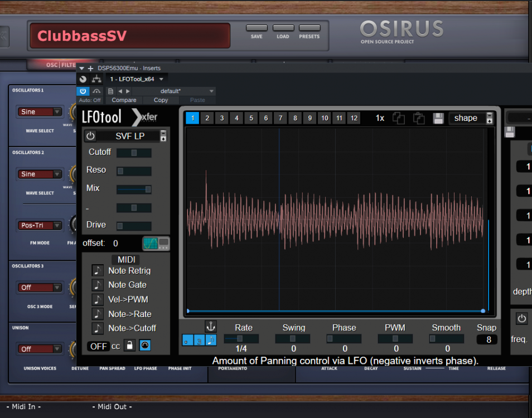This screenshot has width=532, height=418.
Task: Enable Vel->PWM MIDI option
Action: click(x=98, y=299)
